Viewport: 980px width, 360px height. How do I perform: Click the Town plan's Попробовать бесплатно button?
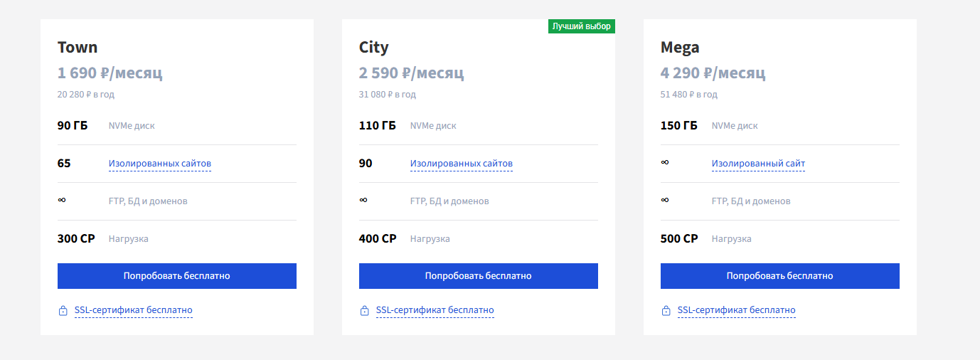[177, 276]
